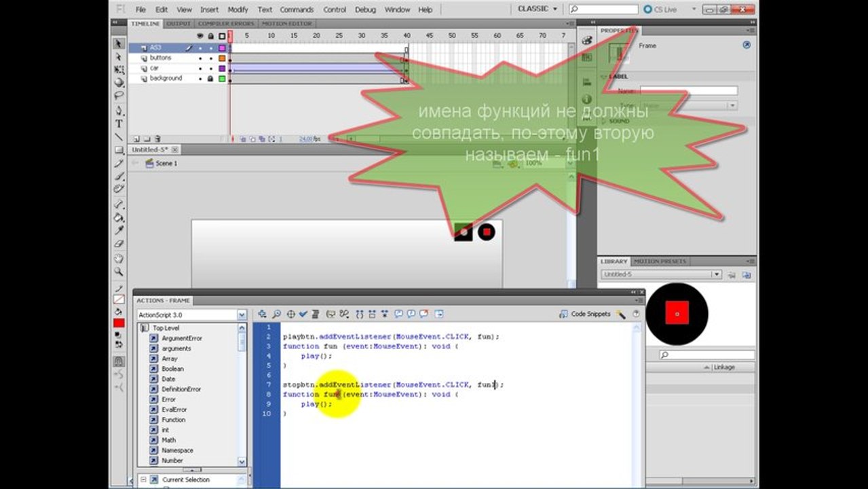868x489 pixels.
Task: Select the Eyedropper tool
Action: 119,230
